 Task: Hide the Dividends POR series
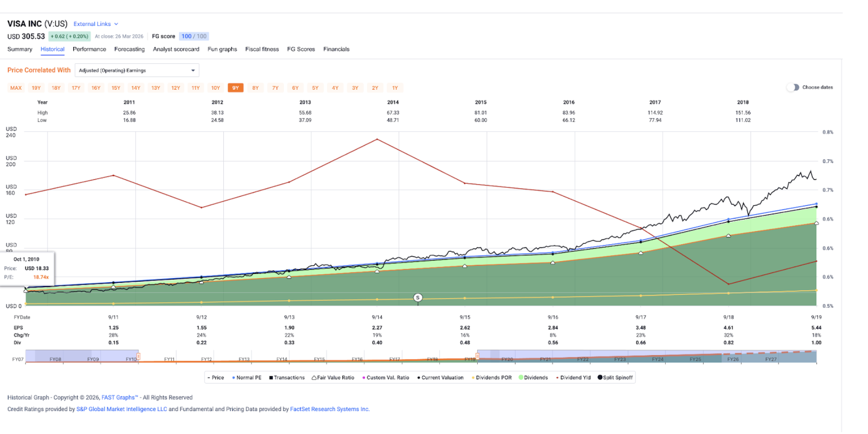coord(492,378)
